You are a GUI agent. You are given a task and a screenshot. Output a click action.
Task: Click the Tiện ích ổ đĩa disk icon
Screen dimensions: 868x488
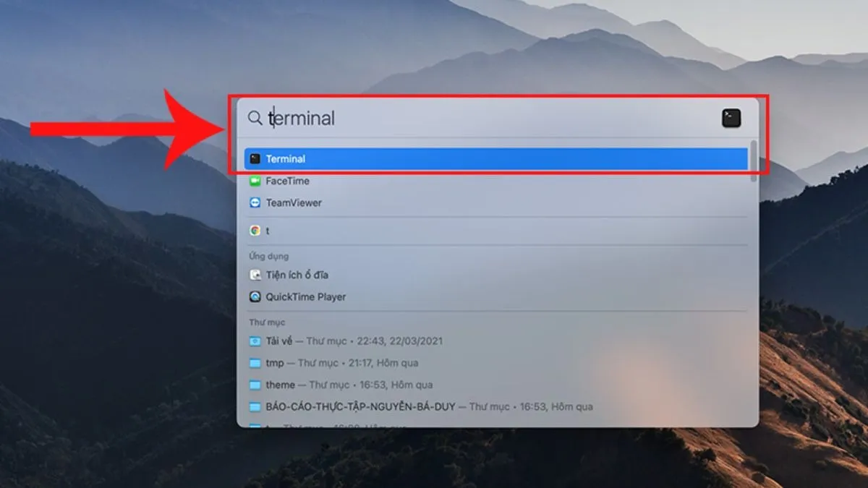[254, 275]
